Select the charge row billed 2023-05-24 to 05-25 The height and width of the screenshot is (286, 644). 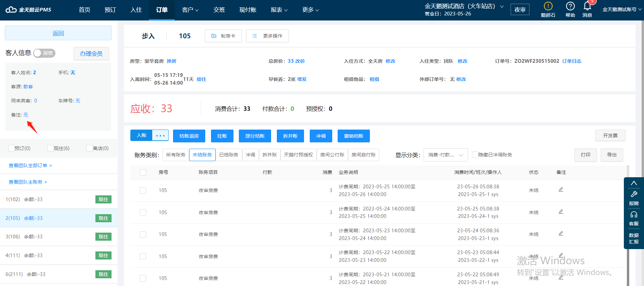click(143, 212)
